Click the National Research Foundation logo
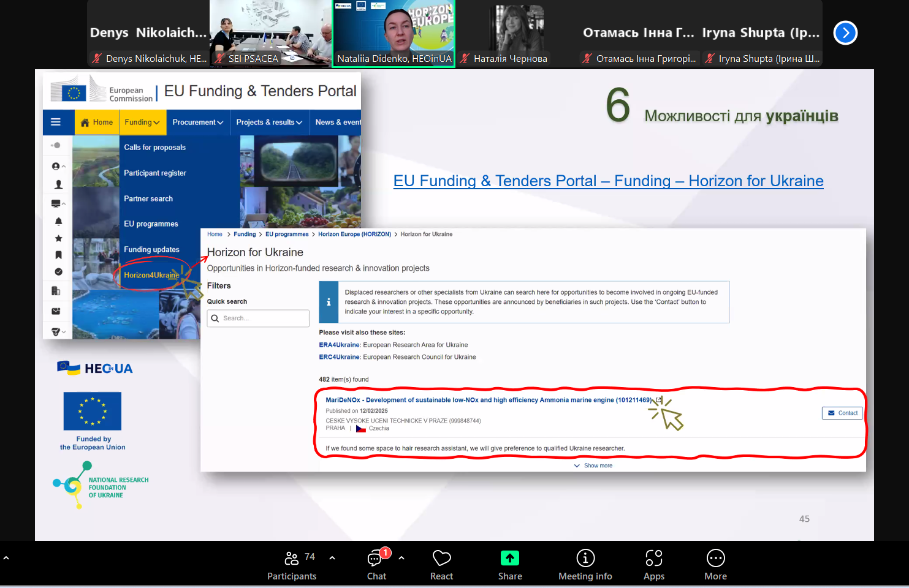Screen dimensions: 909x588 [101, 485]
